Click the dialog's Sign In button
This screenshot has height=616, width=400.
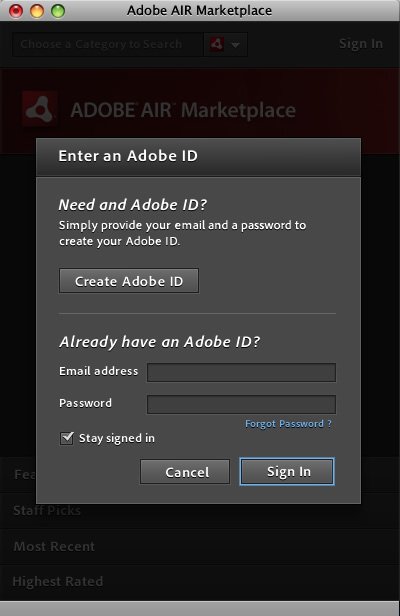(287, 471)
